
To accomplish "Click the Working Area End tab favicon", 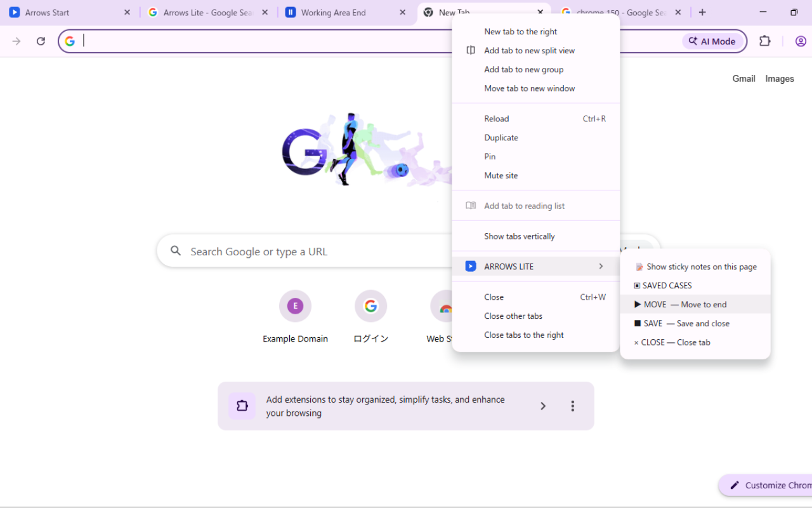I will click(x=291, y=13).
